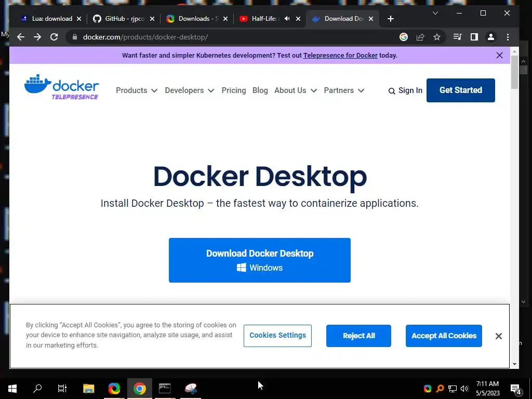Close the Downloads tab
The image size is (532, 399).
(x=225, y=19)
